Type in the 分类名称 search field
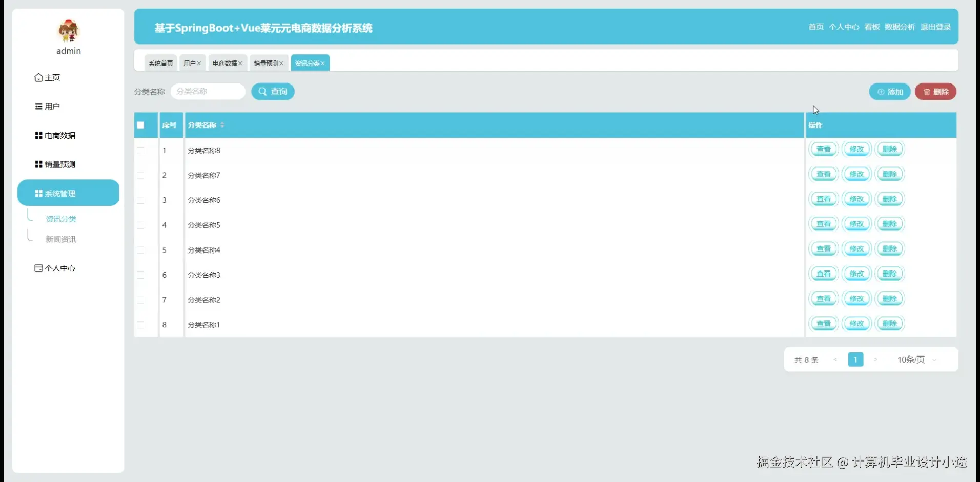This screenshot has width=980, height=482. (208, 91)
